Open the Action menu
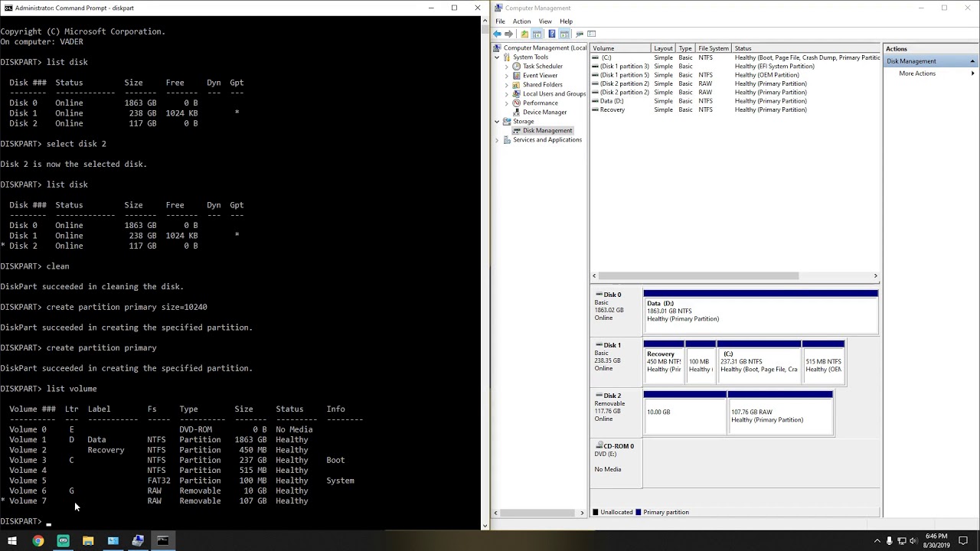The image size is (980, 551). point(521,21)
